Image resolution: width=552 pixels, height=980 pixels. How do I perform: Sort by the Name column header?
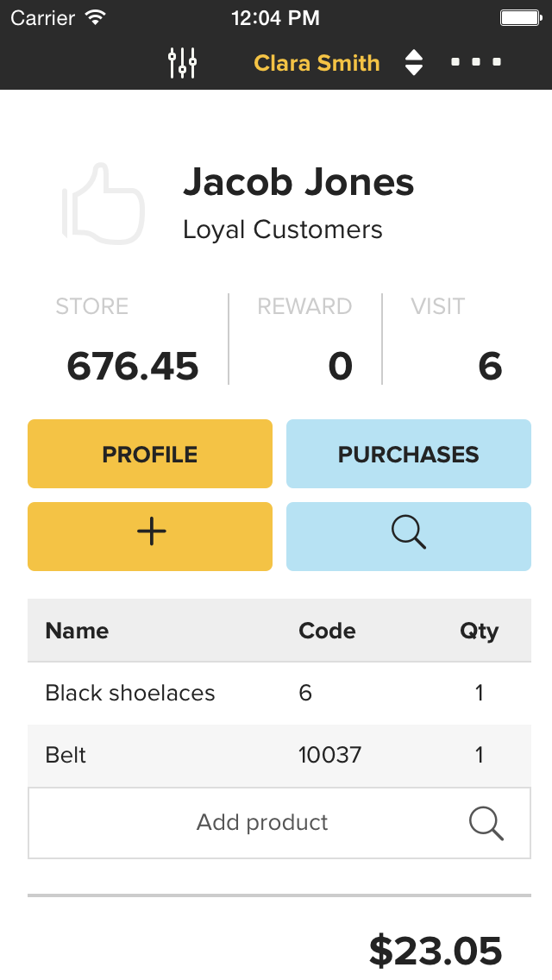click(x=77, y=631)
